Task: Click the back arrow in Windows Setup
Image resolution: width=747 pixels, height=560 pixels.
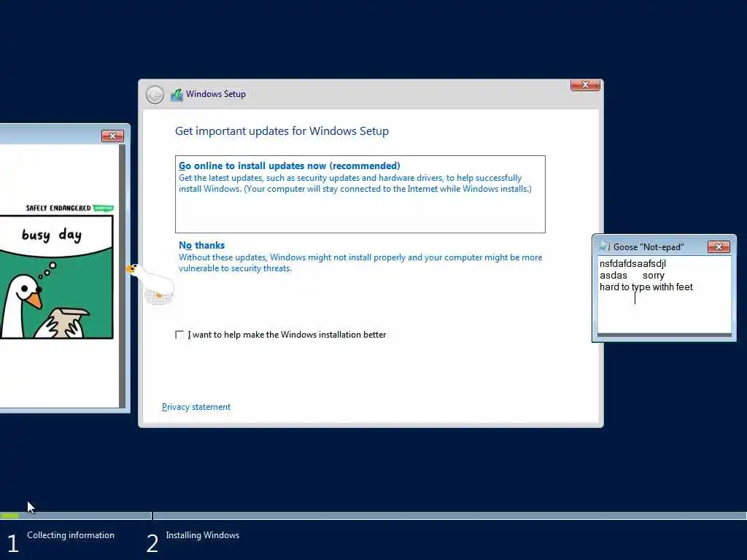Action: [x=155, y=94]
